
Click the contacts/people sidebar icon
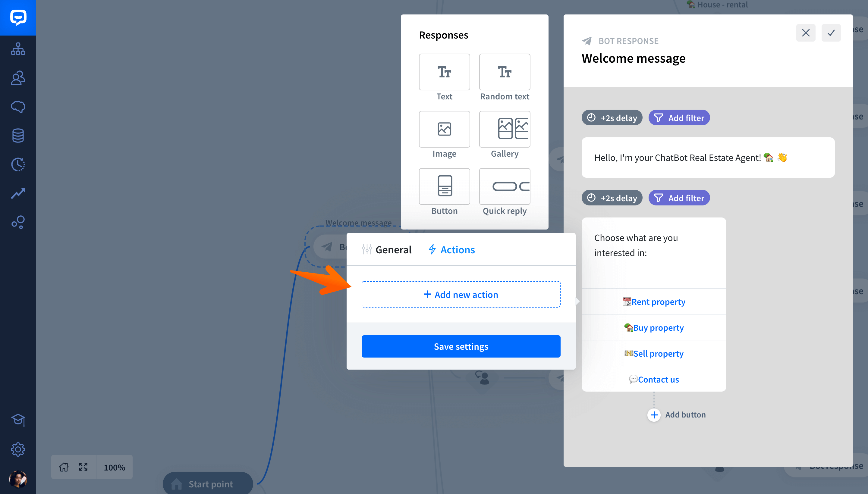(x=18, y=77)
